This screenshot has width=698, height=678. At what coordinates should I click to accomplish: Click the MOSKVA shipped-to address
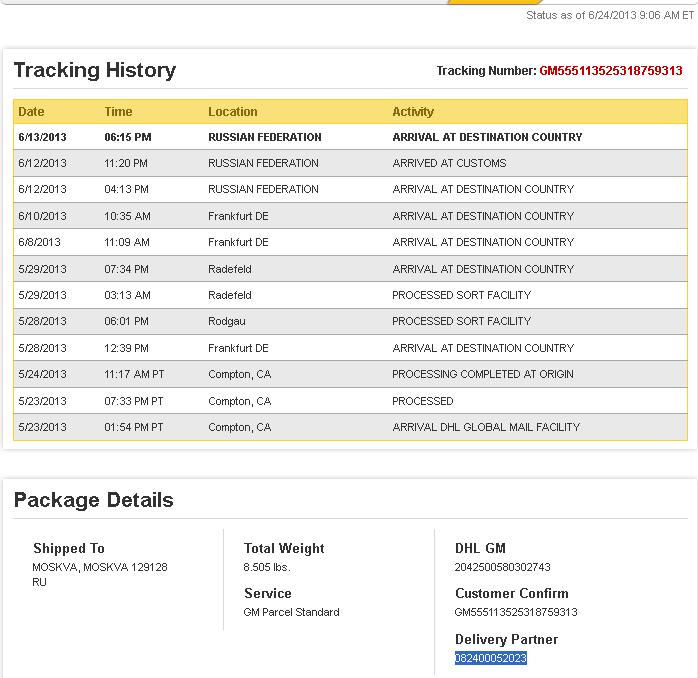[100, 567]
